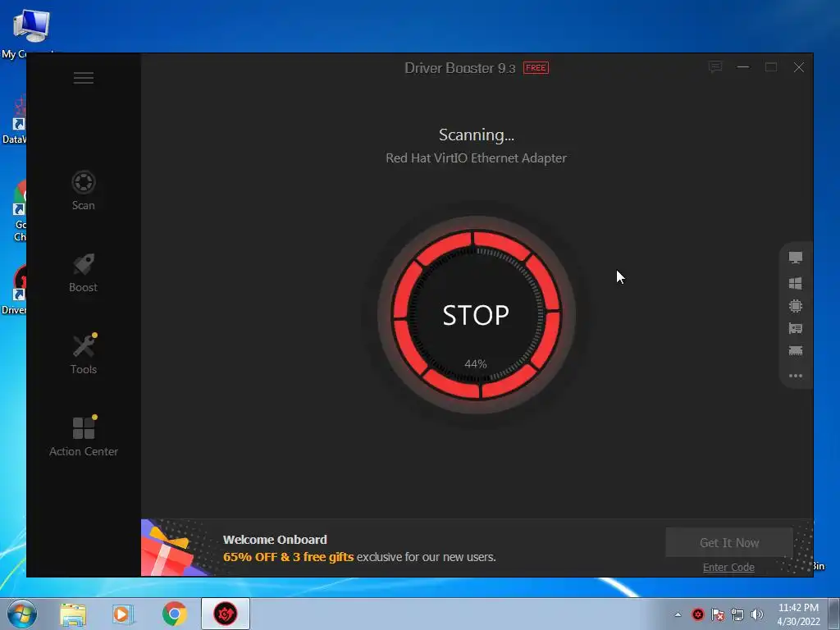Click the Welcome Onboard heading
Viewport: 840px width, 630px height.
275,540
